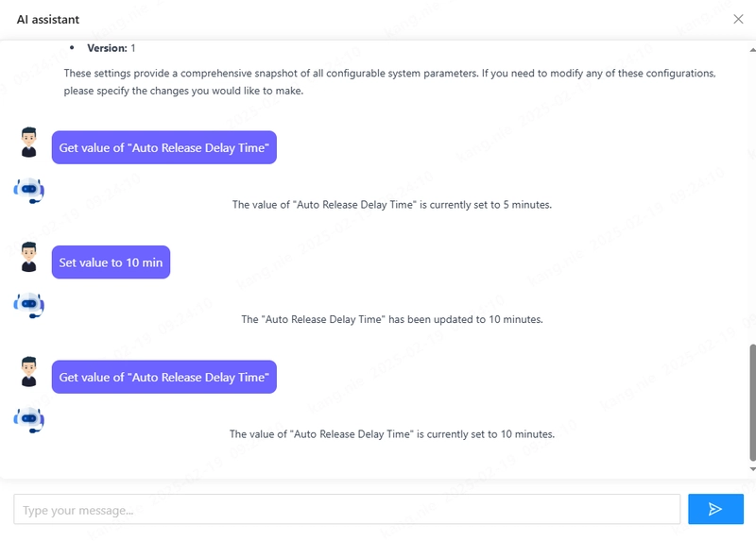Viewport: 756px width, 541px height.
Task: Click the chat scrollbar thumb
Action: coord(752,402)
